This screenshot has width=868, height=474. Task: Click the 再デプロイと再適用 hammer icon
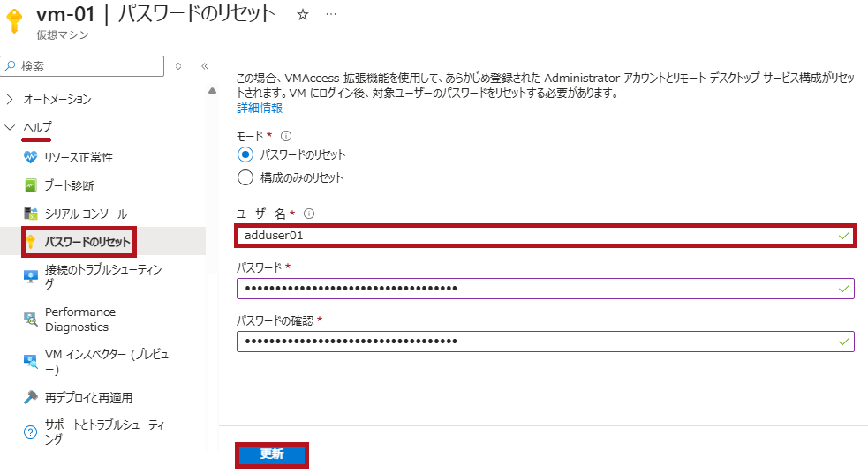pyautogui.click(x=30, y=397)
